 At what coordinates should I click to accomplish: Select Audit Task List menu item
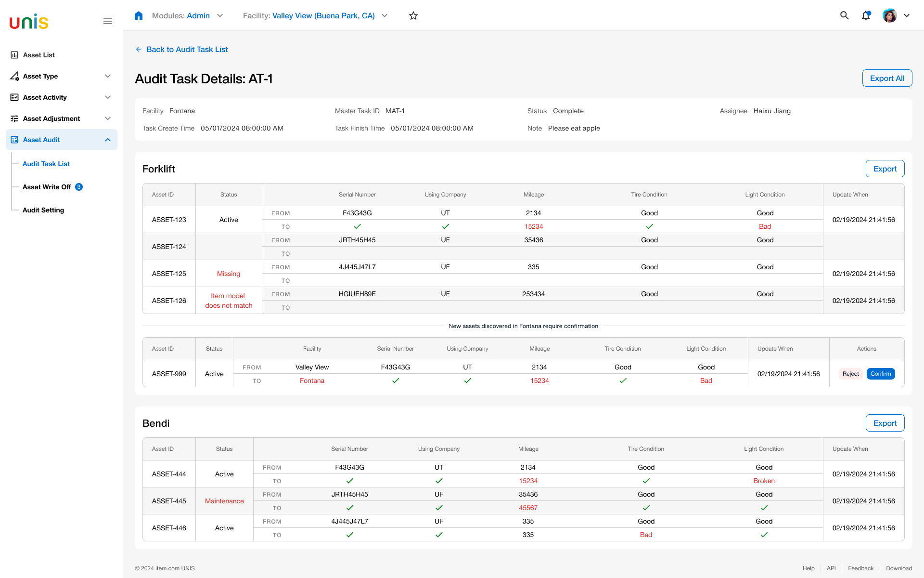[46, 164]
